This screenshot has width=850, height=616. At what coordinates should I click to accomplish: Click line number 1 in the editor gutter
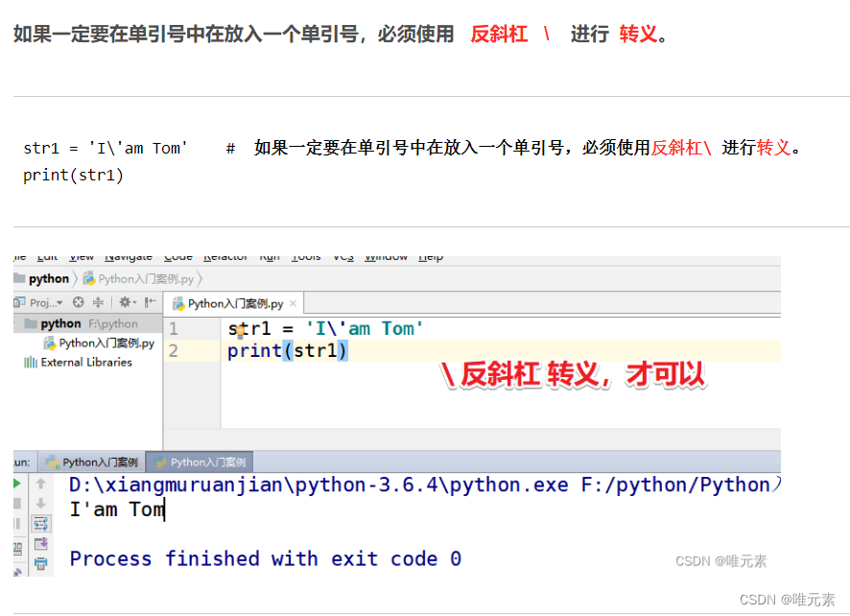(174, 328)
